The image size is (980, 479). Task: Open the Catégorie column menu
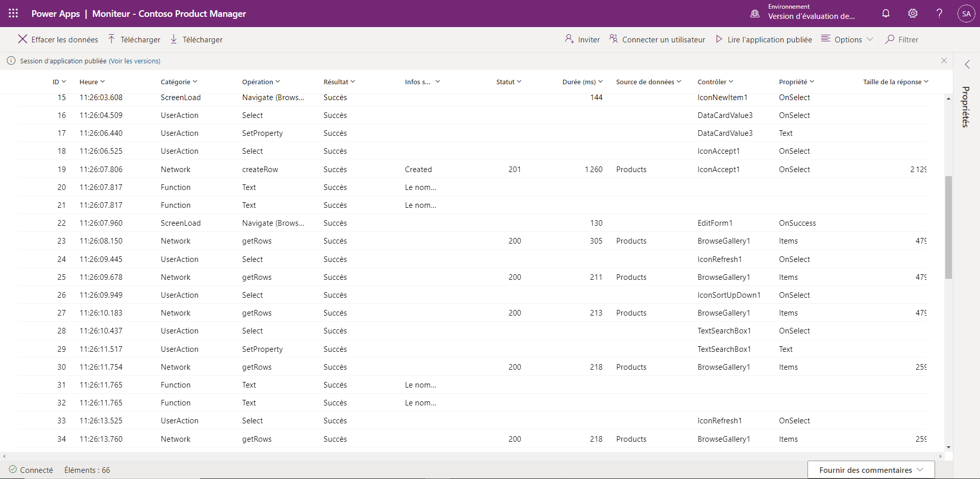tap(179, 82)
